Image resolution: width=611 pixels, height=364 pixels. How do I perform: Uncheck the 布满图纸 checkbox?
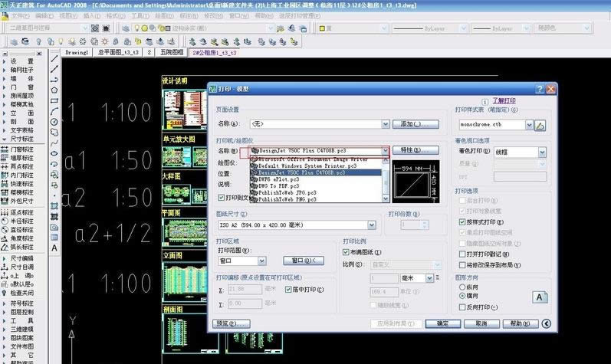[347, 251]
